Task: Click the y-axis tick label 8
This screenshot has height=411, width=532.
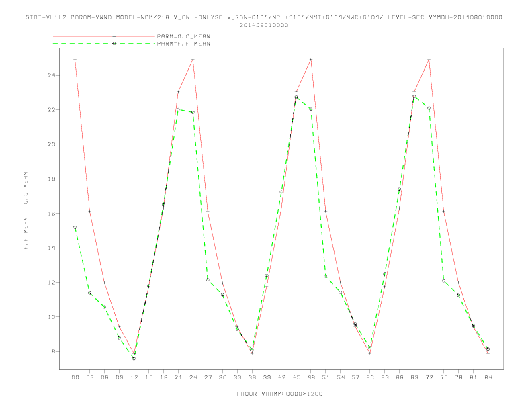Action: [x=54, y=351]
